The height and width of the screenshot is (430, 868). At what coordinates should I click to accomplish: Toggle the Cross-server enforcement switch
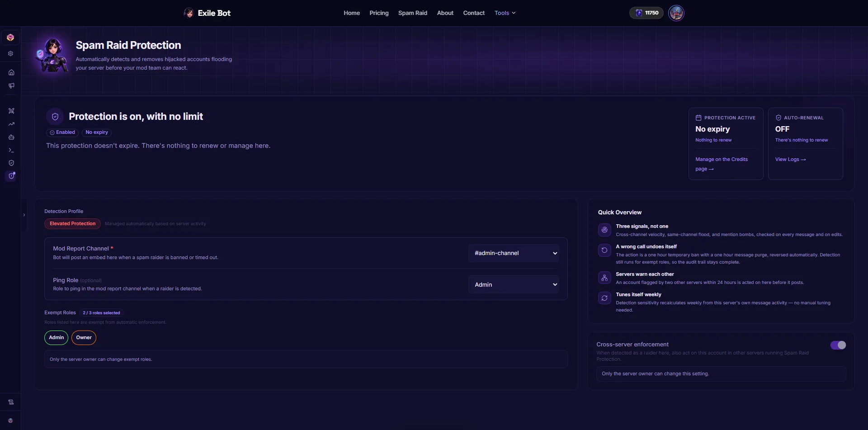[838, 345]
